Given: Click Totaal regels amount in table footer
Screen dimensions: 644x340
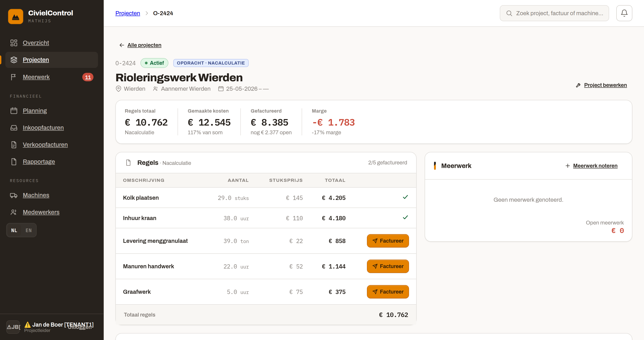Looking at the screenshot, I should point(394,315).
